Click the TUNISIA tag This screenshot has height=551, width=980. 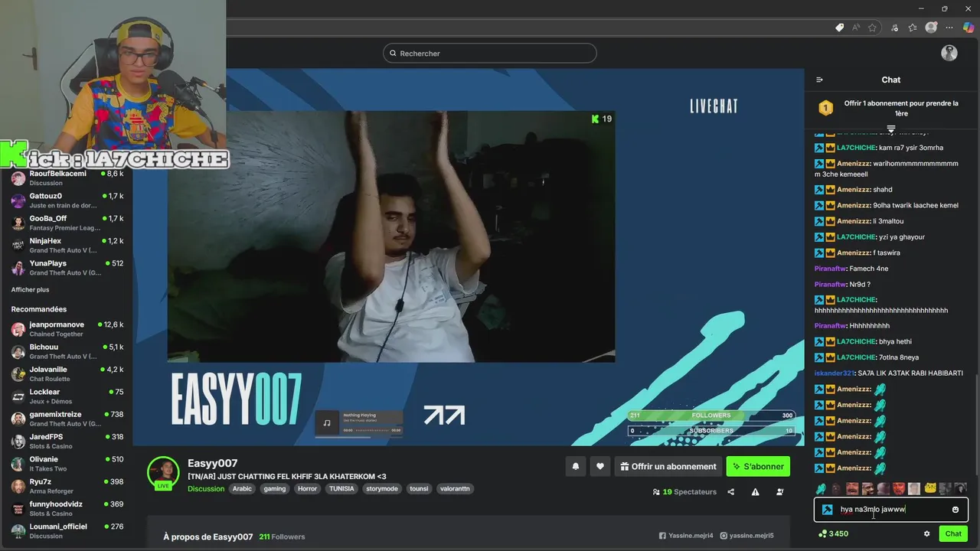click(x=341, y=489)
